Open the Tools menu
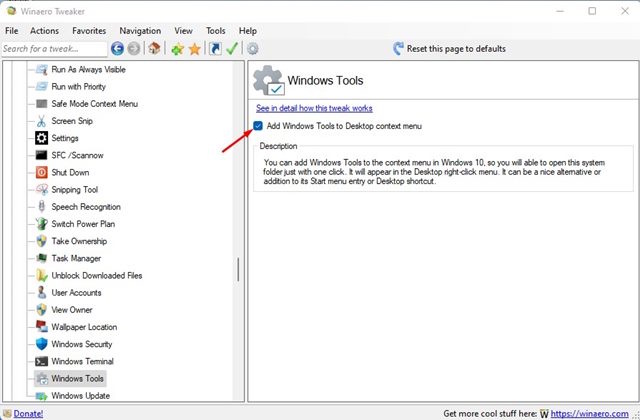 (216, 31)
